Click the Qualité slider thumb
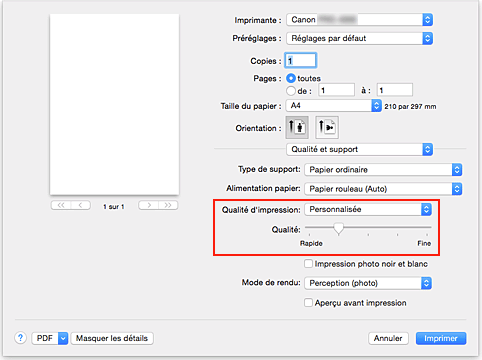Screen dimensions: 482x360 339,229
